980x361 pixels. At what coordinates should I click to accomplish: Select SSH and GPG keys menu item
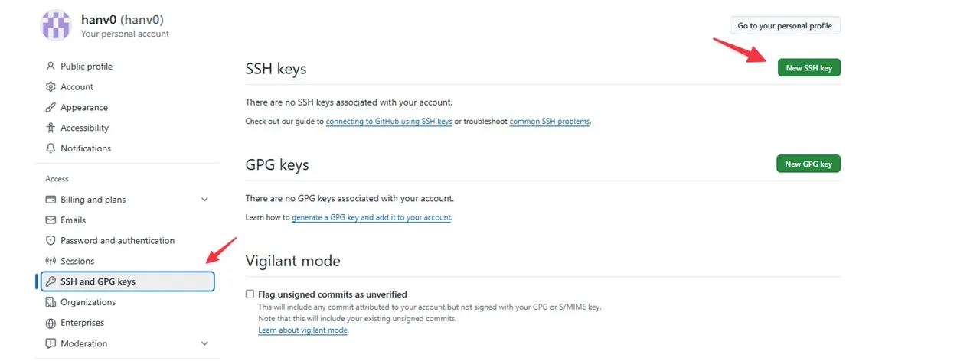click(127, 281)
